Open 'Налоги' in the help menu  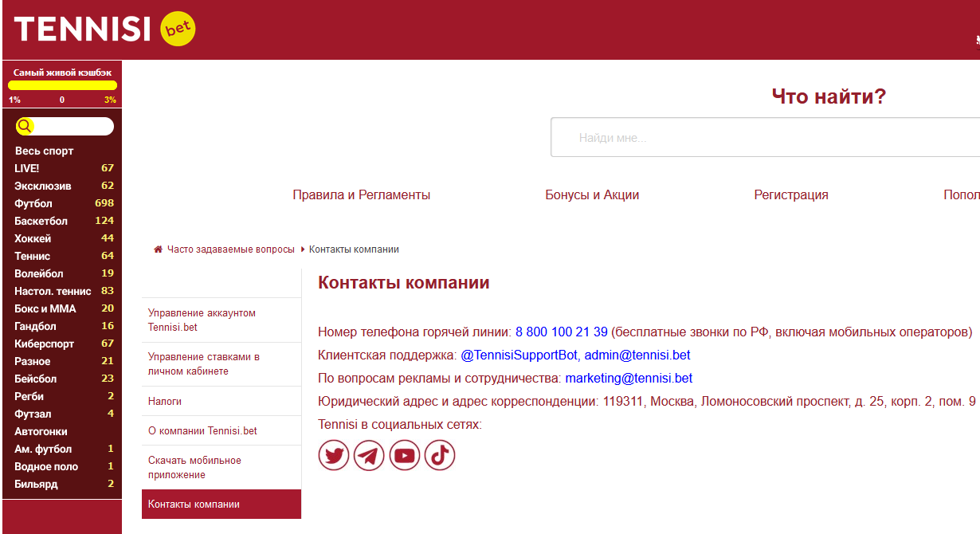pos(165,402)
